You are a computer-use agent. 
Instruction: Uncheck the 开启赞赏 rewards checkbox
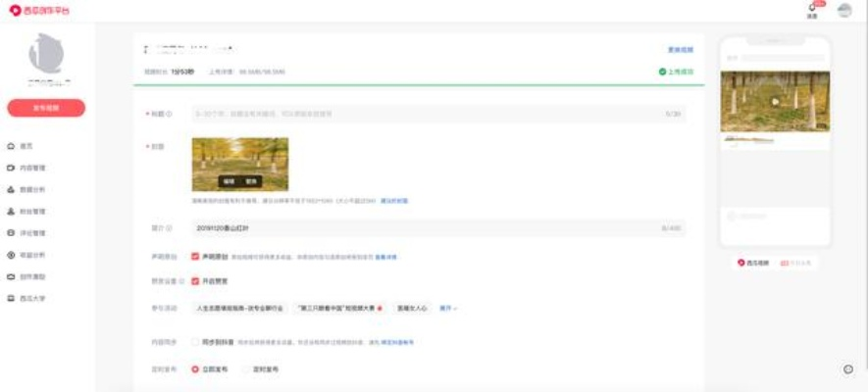point(195,280)
